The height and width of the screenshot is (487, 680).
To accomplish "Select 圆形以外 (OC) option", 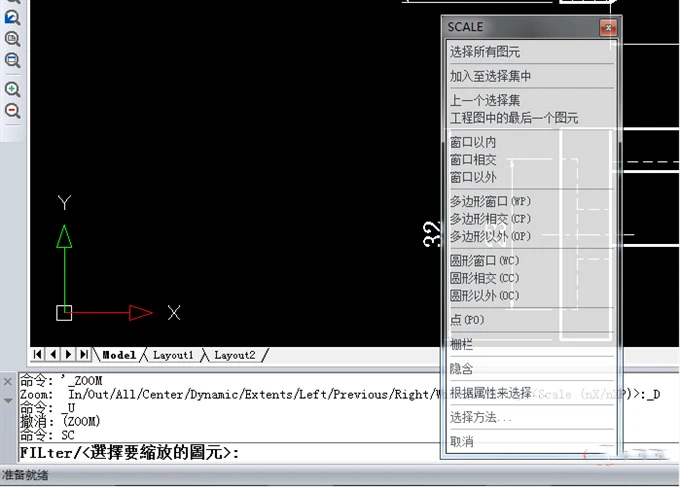I will [530, 296].
